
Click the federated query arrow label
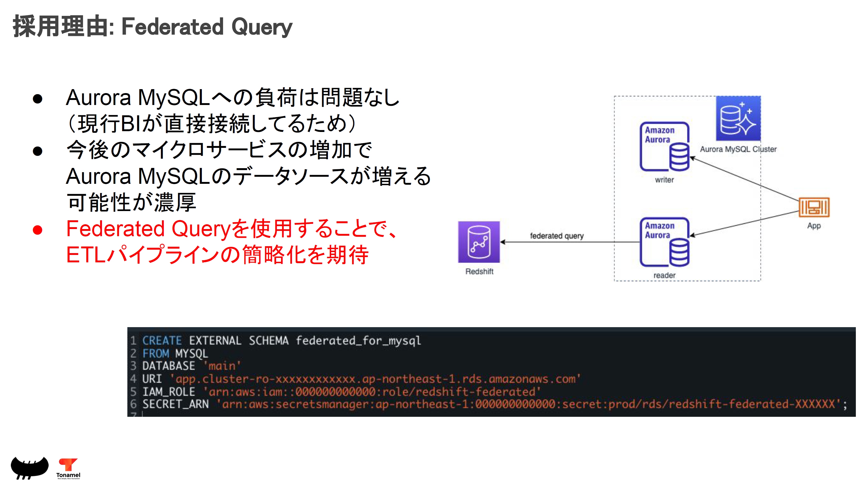(557, 236)
